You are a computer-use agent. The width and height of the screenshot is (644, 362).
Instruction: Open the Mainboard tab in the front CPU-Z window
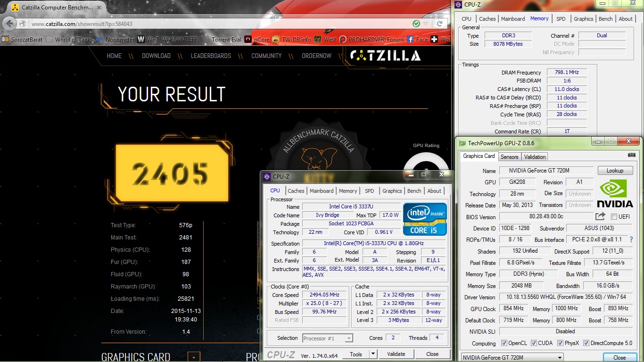click(322, 191)
